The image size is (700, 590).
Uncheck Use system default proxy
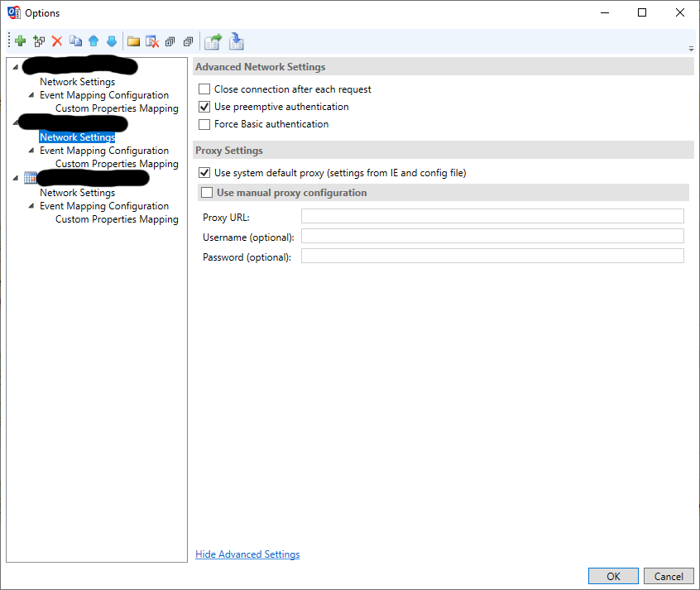[x=204, y=173]
